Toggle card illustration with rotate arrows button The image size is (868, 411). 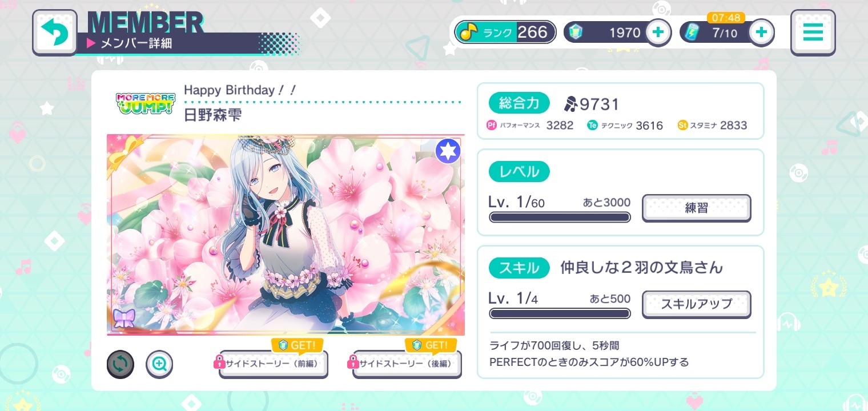[120, 364]
